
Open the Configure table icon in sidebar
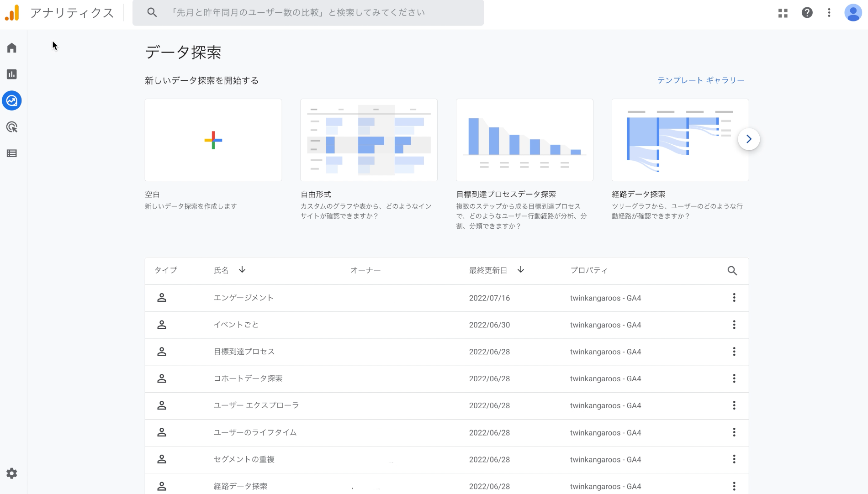coord(12,153)
